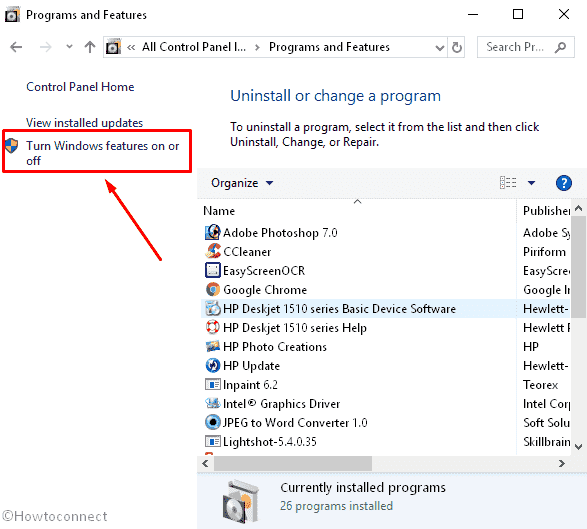This screenshot has height=529, width=587.
Task: Expand the view options dropdown arrow
Action: click(531, 183)
